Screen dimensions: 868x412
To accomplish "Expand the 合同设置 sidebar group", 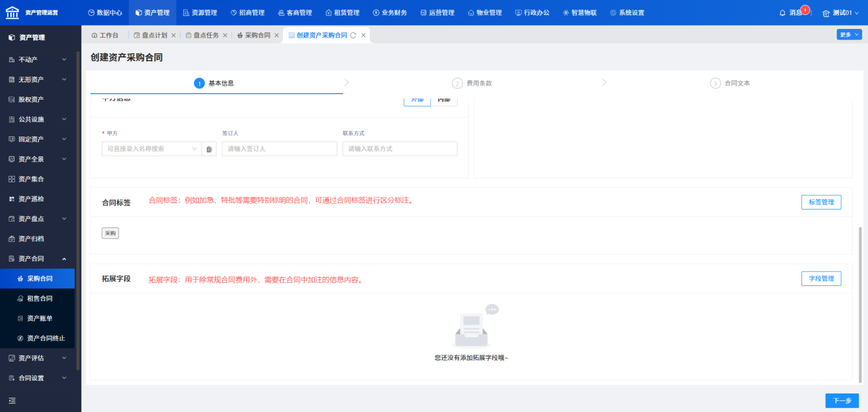I will pyautogui.click(x=38, y=378).
